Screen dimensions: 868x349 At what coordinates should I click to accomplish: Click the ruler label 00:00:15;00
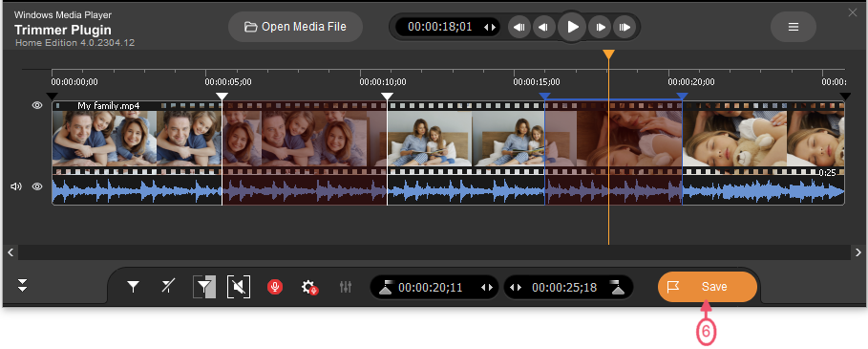coord(537,82)
